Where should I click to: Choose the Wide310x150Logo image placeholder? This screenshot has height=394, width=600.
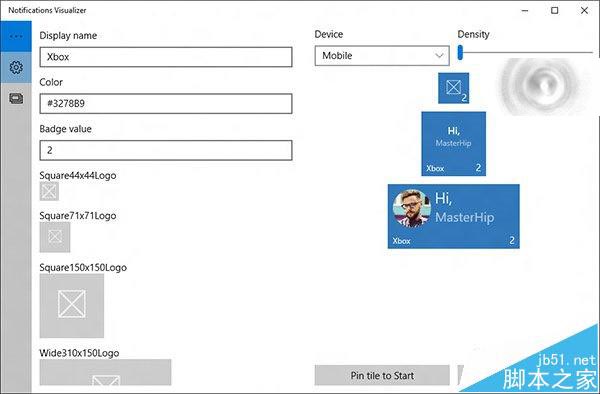point(106,372)
